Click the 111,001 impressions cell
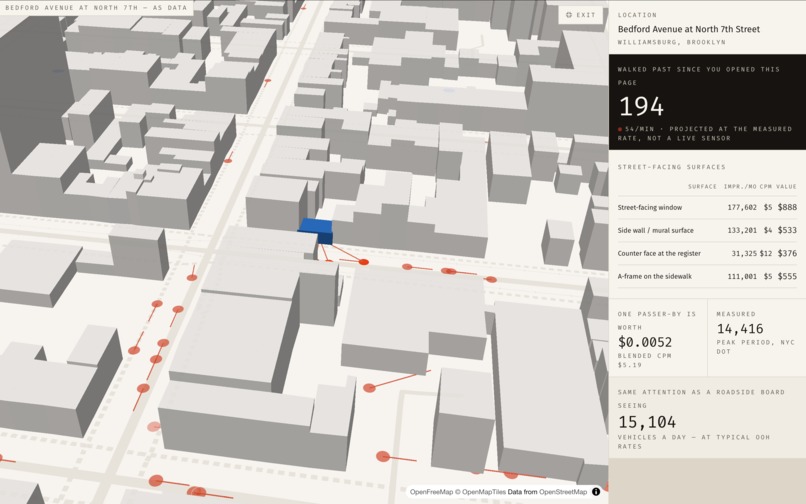The height and width of the screenshot is (504, 806). pyautogui.click(x=742, y=276)
